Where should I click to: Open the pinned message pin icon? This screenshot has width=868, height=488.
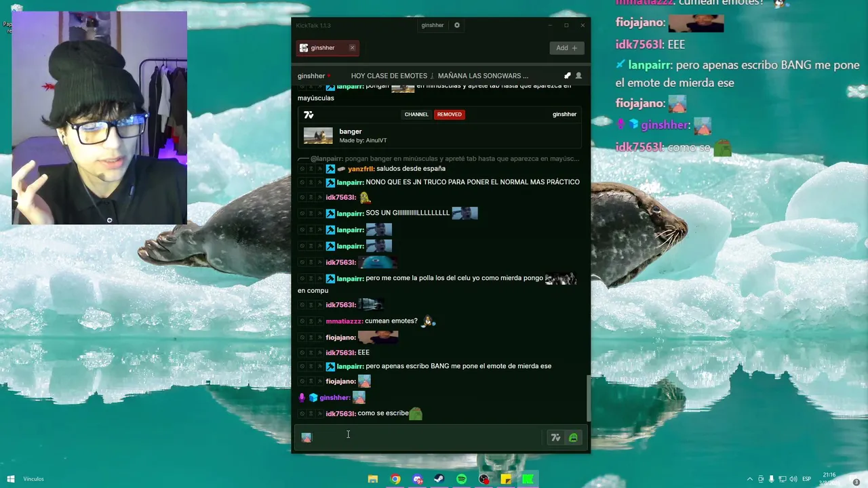(x=568, y=76)
